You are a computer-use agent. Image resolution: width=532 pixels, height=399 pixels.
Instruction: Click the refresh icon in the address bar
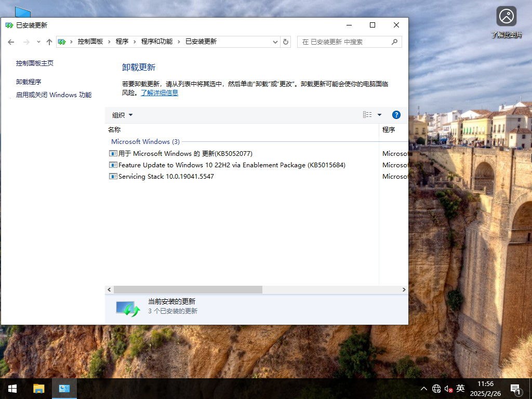pos(286,42)
